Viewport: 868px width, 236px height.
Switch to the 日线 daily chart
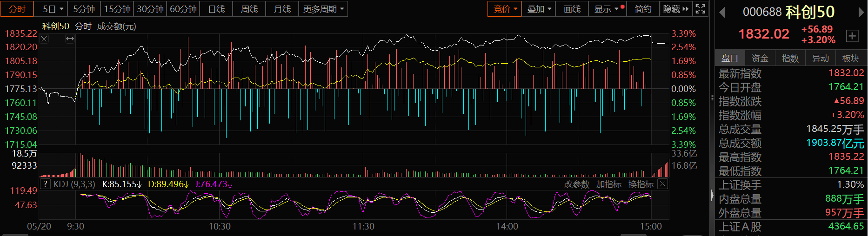click(216, 9)
